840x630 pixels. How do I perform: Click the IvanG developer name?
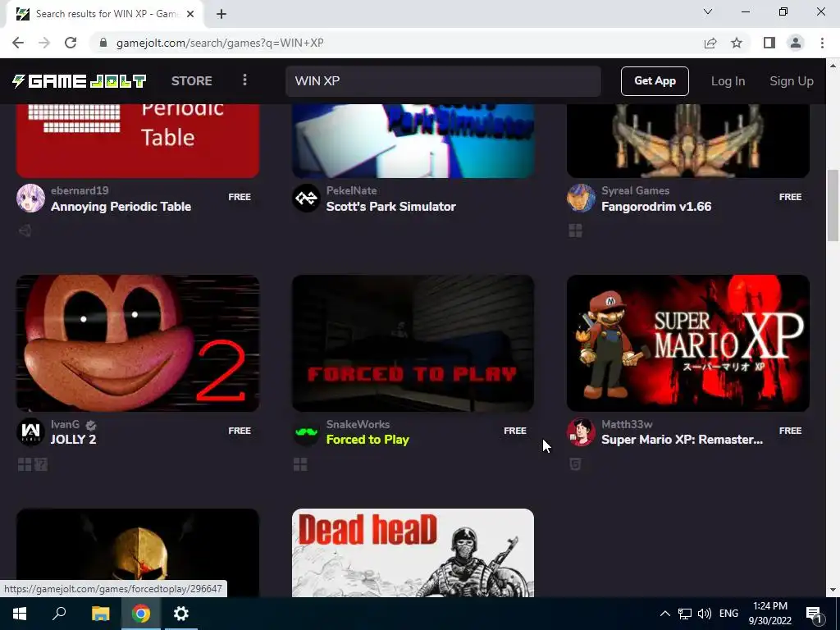click(65, 424)
